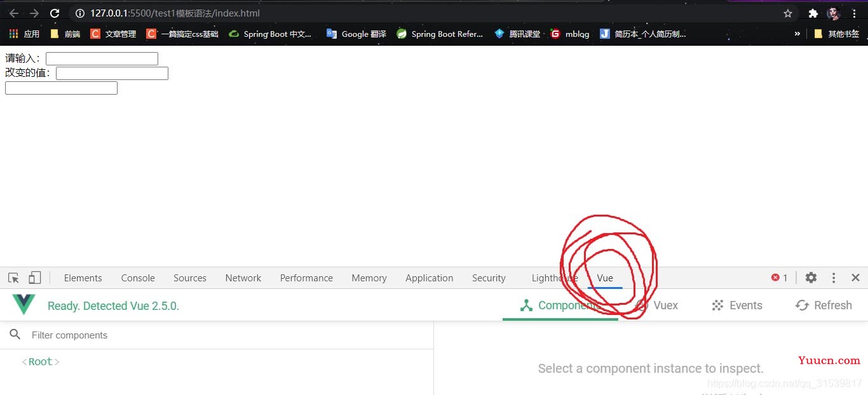Open the red error count indicator
Viewport: 868px width, 395px height.
point(780,278)
